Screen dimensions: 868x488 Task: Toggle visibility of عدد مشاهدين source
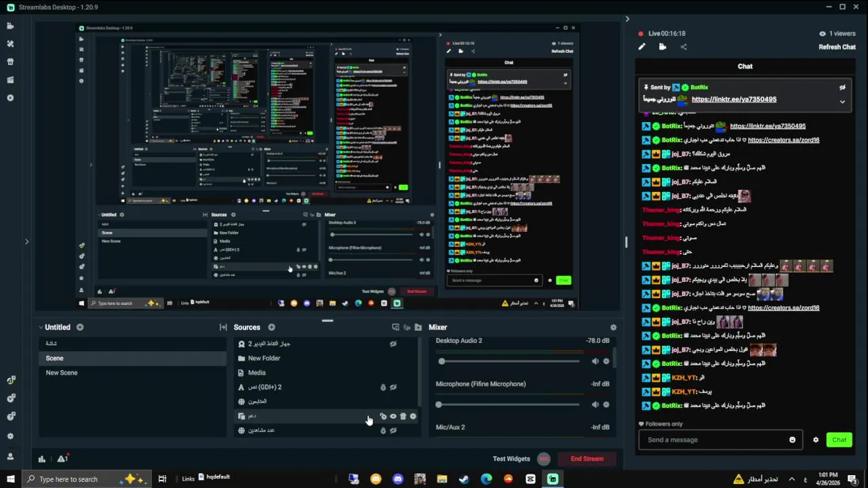pos(393,430)
